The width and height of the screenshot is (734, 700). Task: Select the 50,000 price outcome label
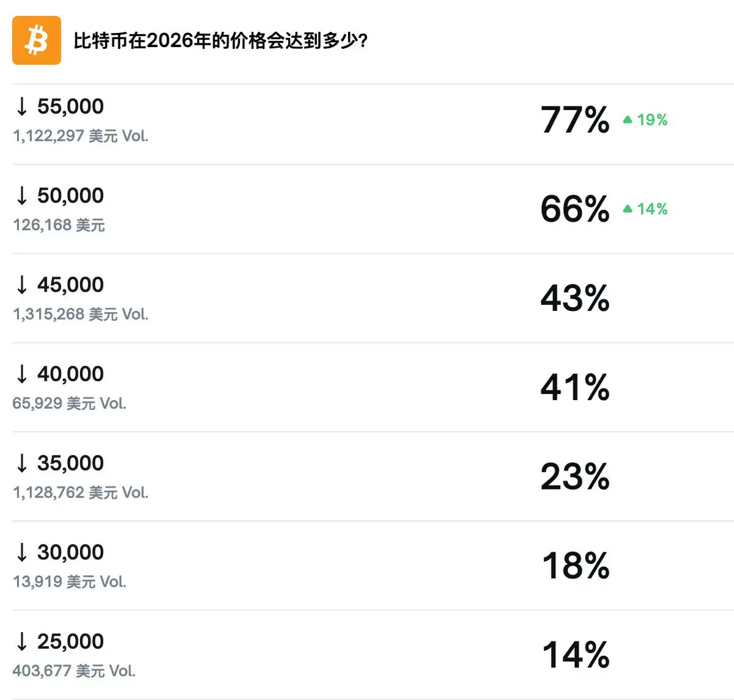pyautogui.click(x=70, y=196)
